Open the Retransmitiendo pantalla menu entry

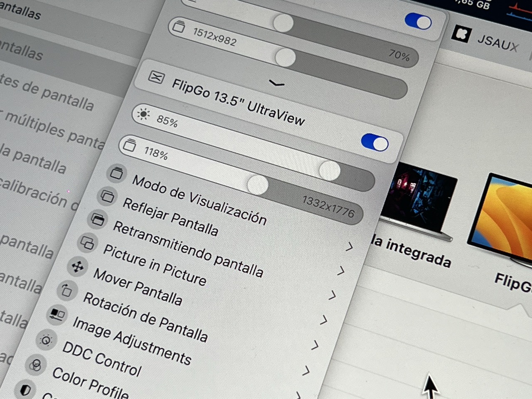188,249
